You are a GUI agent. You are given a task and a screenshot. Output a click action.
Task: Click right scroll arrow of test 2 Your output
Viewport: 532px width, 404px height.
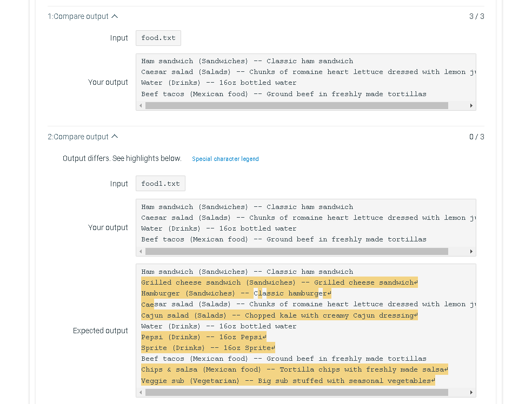[x=471, y=251]
